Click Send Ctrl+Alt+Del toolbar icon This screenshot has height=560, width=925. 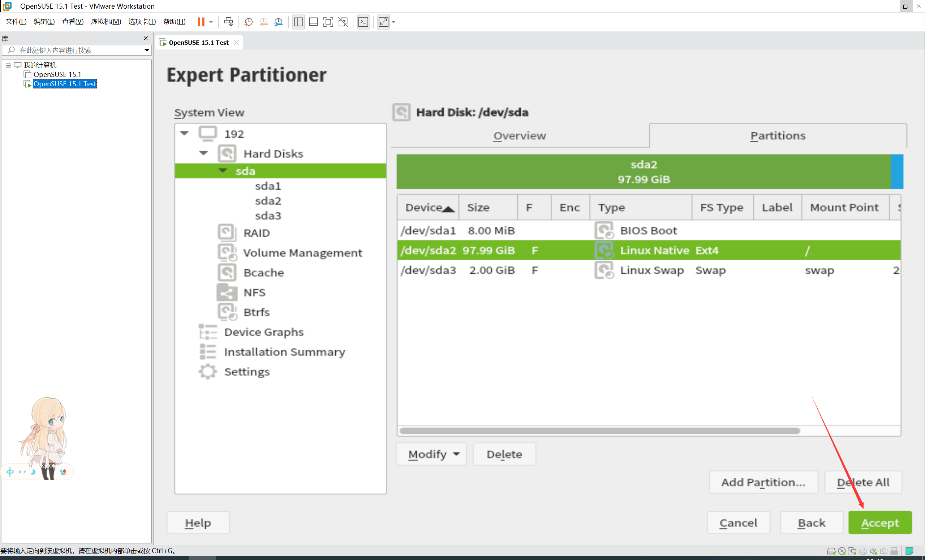click(228, 22)
